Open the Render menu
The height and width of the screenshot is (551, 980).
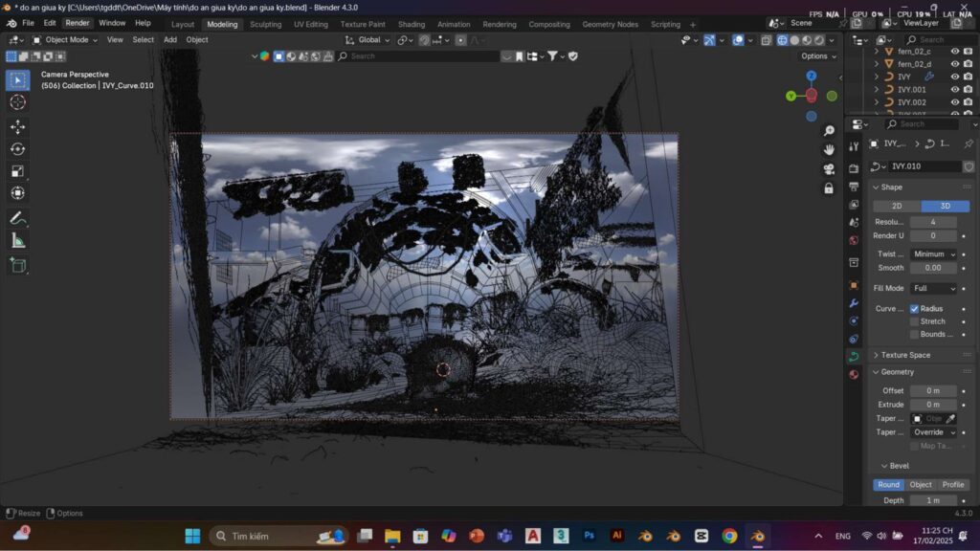tap(77, 23)
